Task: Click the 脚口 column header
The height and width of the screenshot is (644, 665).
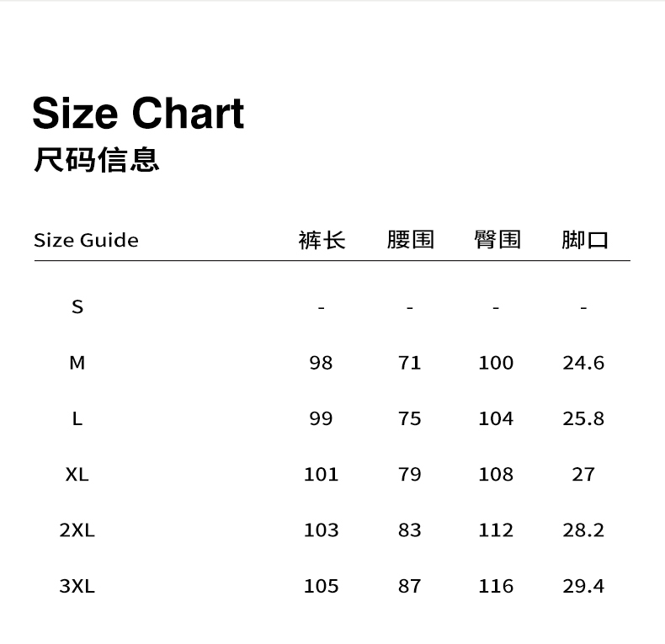Action: (584, 240)
